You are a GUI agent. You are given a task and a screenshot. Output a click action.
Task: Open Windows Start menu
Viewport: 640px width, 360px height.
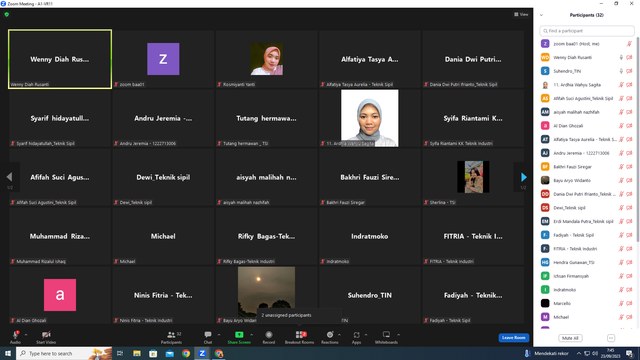click(x=8, y=353)
